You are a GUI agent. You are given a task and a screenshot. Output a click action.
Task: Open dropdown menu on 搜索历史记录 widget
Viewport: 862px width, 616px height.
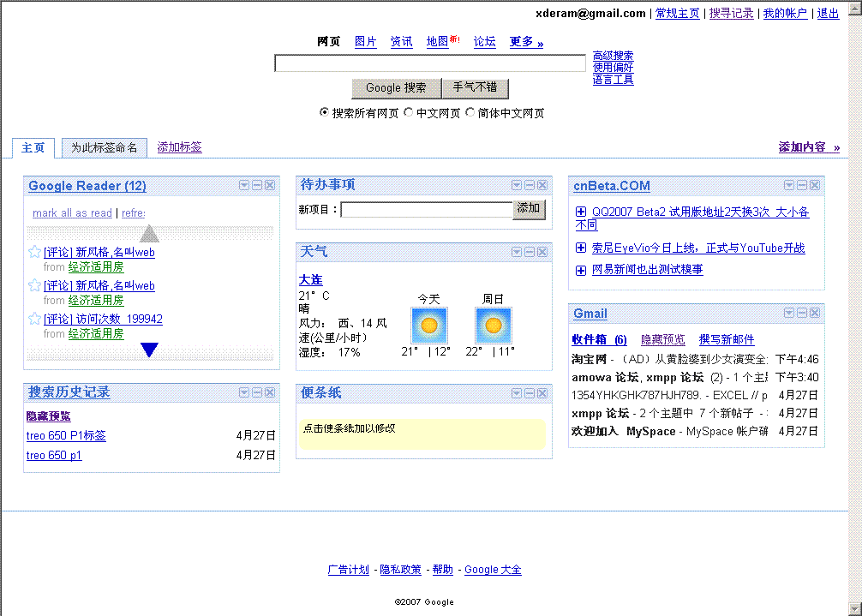[244, 392]
